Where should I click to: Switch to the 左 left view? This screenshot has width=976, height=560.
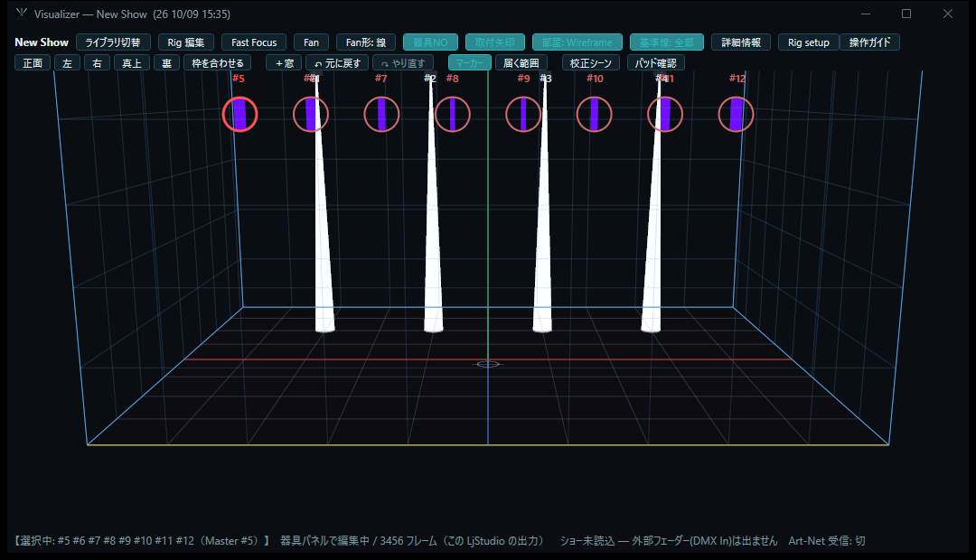pos(67,63)
